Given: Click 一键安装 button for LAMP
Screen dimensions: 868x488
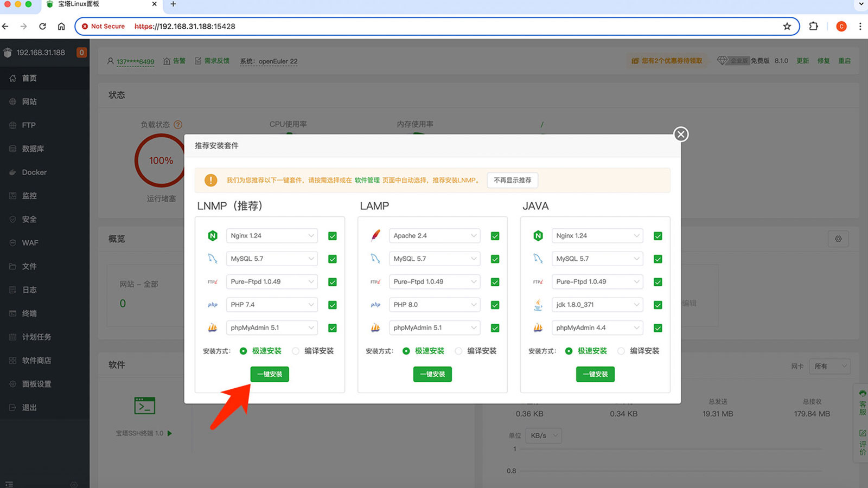Looking at the screenshot, I should (x=432, y=374).
